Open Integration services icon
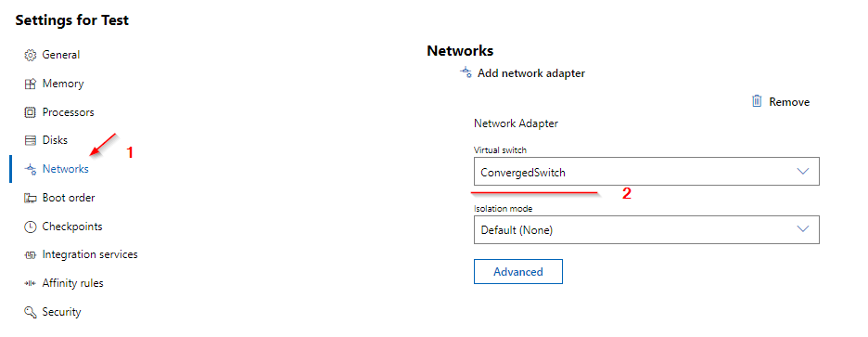This screenshot has height=337, width=868. pyautogui.click(x=30, y=255)
